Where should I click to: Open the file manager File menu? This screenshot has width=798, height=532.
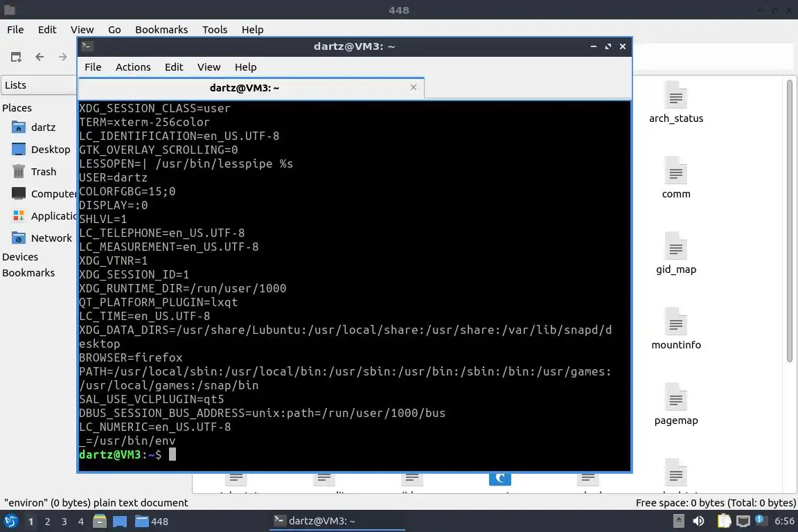15,30
